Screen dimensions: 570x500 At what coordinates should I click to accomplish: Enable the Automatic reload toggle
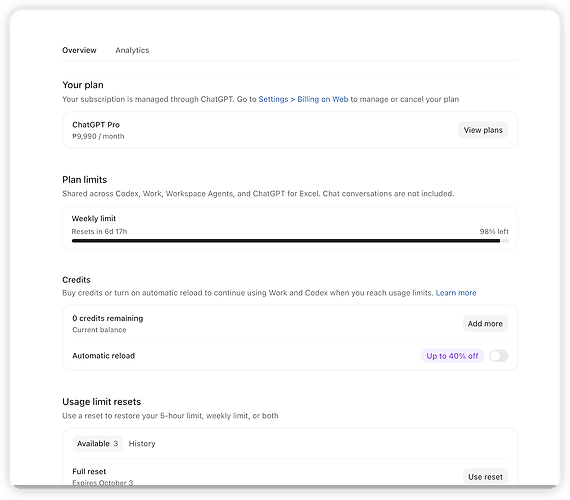pos(498,356)
